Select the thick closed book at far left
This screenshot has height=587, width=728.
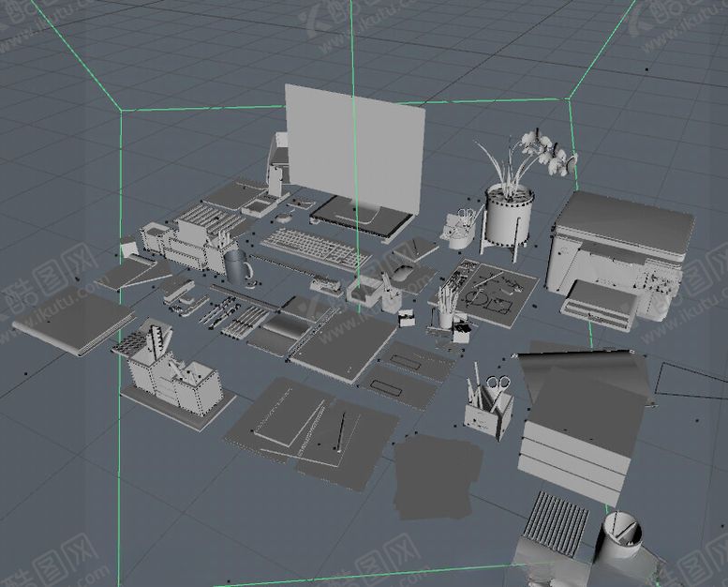74,324
